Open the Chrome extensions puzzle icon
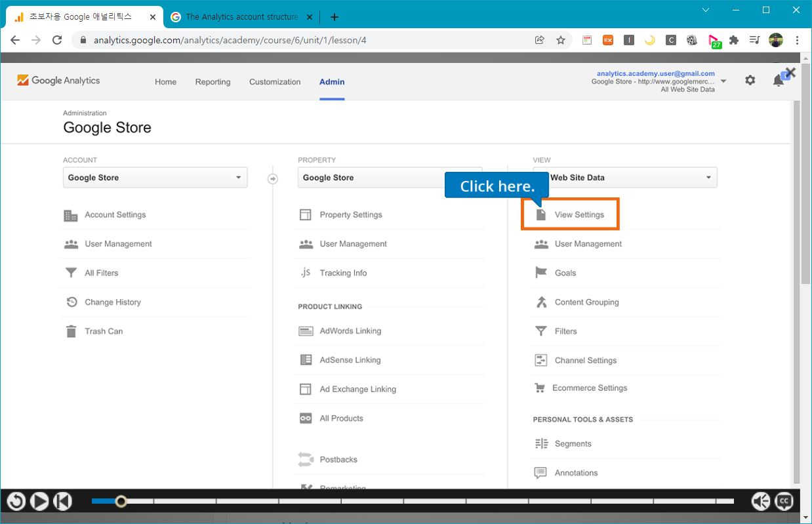Screen dimensions: 812x524 point(734,40)
